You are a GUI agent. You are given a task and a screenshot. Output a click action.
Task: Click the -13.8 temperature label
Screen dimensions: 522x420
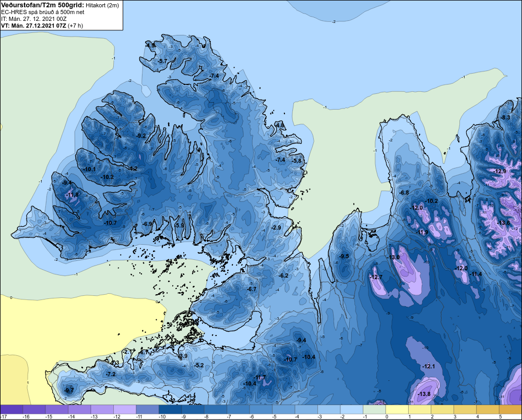coord(424,394)
